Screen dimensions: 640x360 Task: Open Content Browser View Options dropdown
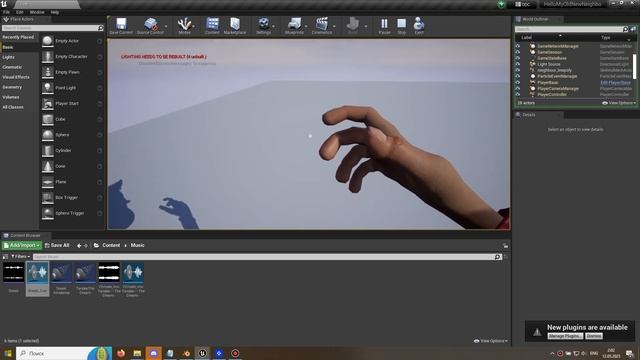[491, 341]
